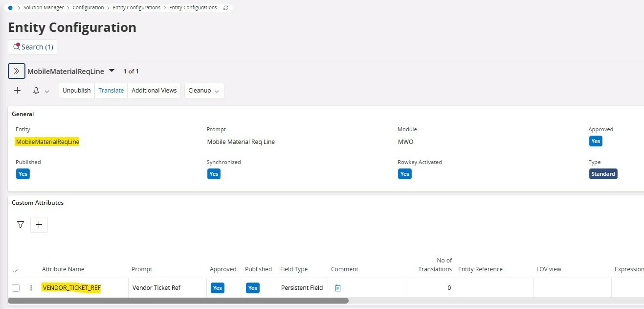Click the Yes badge under Rowkey Activated
The width and height of the screenshot is (644, 309).
[405, 174]
